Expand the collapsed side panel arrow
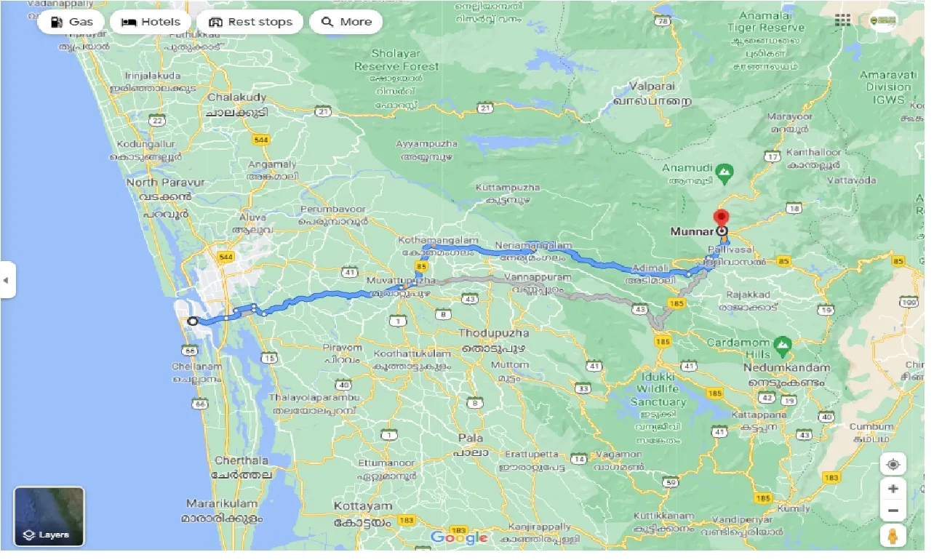Viewport: 934px width, 560px height. (x=7, y=280)
